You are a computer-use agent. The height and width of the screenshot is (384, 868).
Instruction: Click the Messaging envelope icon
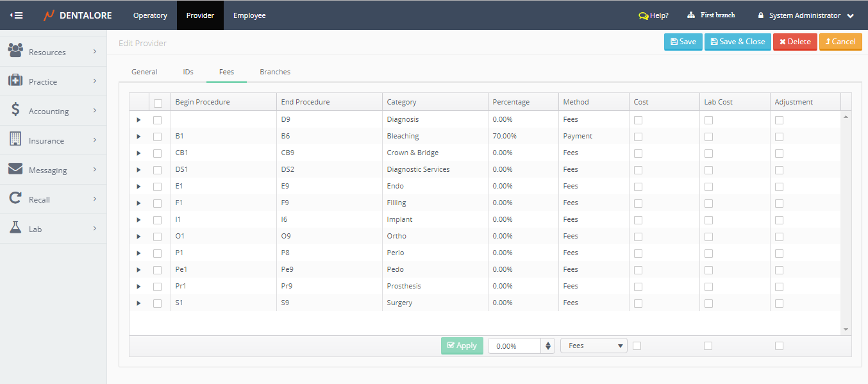pyautogui.click(x=15, y=169)
